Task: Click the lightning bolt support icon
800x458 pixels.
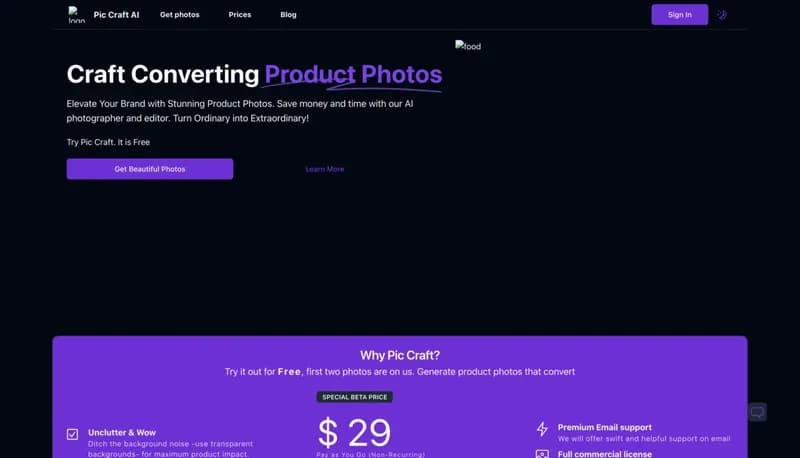Action: 542,429
